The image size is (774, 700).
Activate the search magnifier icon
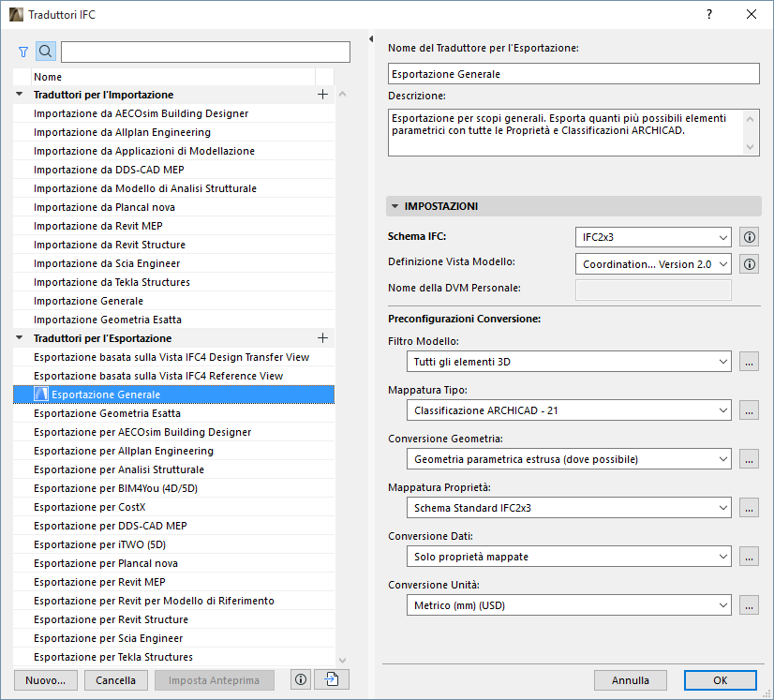[x=45, y=52]
